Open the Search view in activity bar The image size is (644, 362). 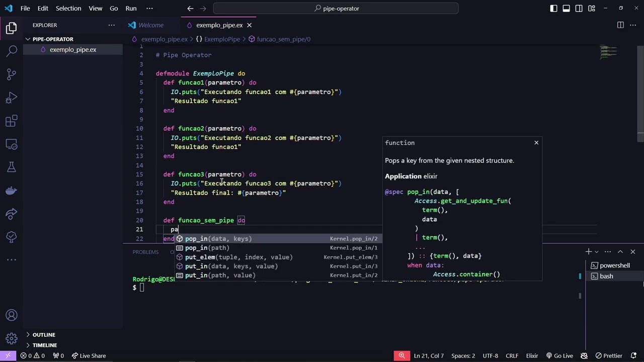tap(12, 51)
